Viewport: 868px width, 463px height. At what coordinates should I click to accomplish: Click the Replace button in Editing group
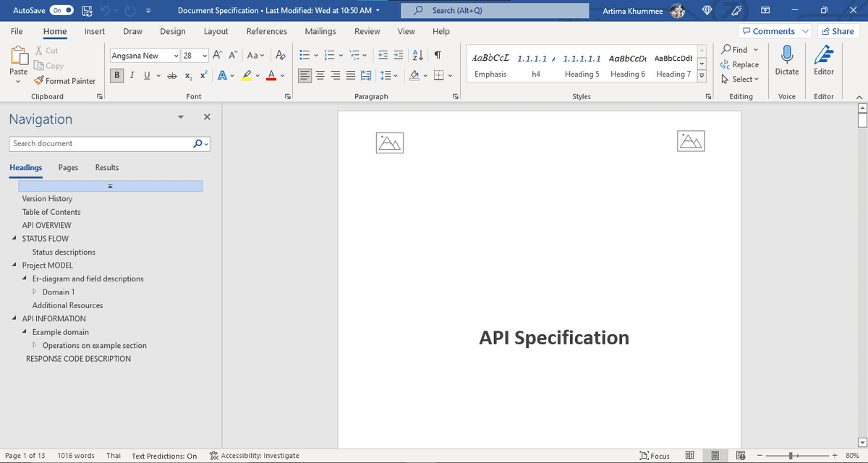(x=740, y=64)
